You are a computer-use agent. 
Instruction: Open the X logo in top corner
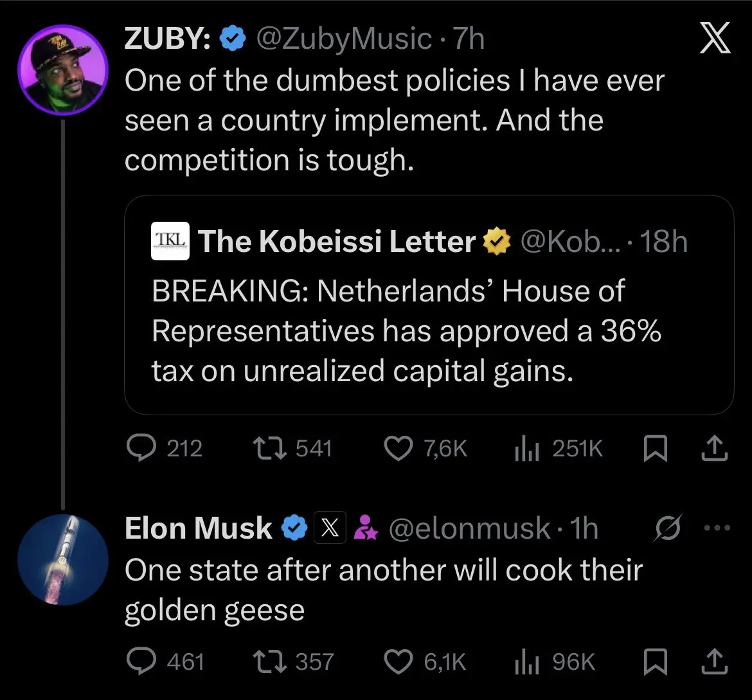click(x=715, y=41)
